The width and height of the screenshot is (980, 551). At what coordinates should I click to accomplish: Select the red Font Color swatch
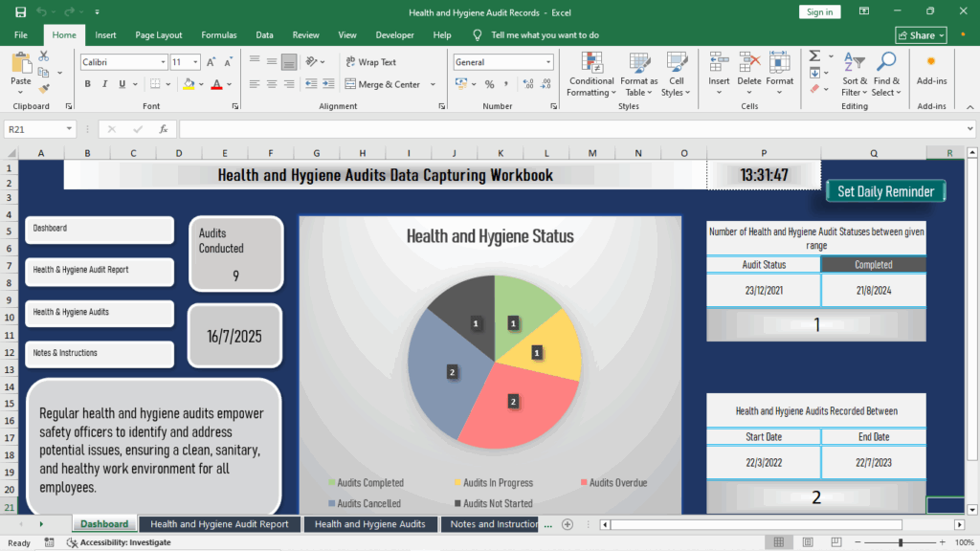218,84
